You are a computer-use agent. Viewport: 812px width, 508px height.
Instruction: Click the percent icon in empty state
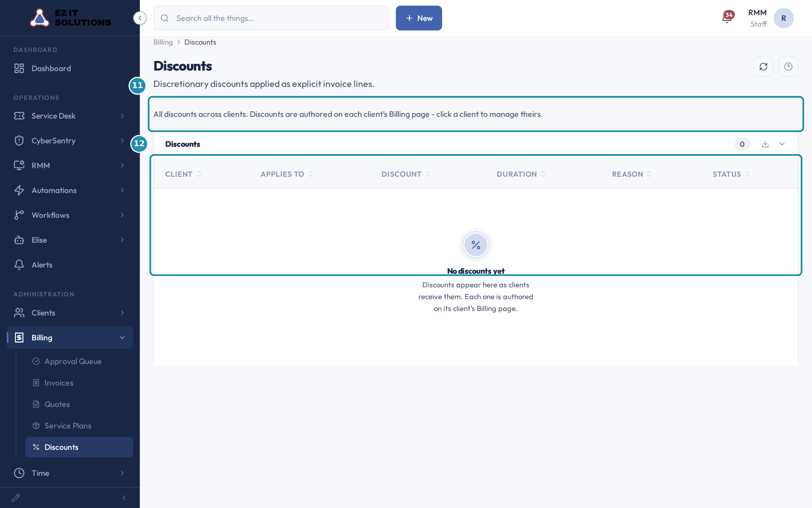click(476, 245)
